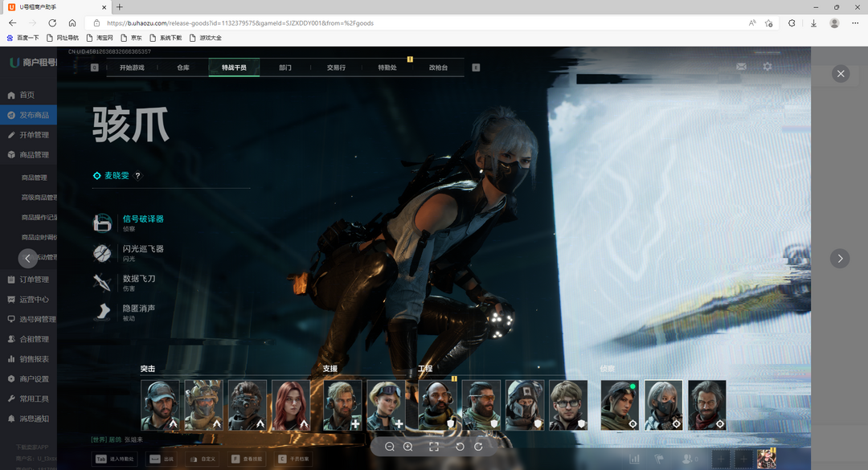Open 开单管理 sidebar entry
This screenshot has height=470, width=868.
(x=28, y=135)
